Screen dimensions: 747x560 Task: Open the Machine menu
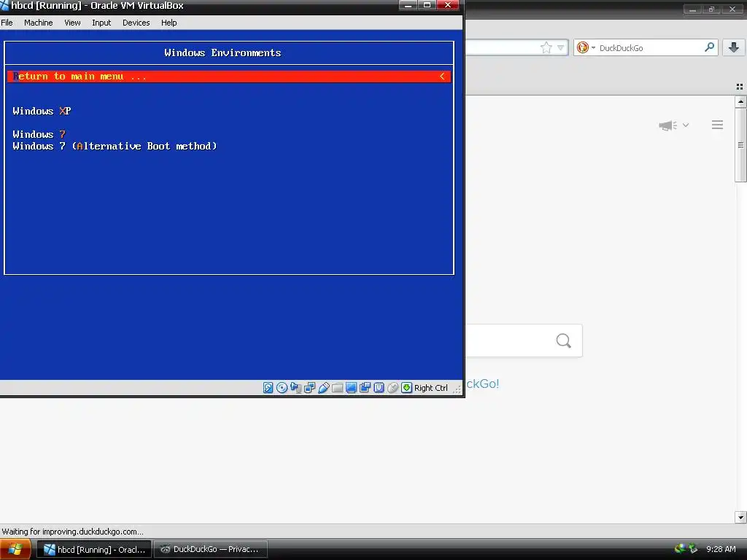38,23
